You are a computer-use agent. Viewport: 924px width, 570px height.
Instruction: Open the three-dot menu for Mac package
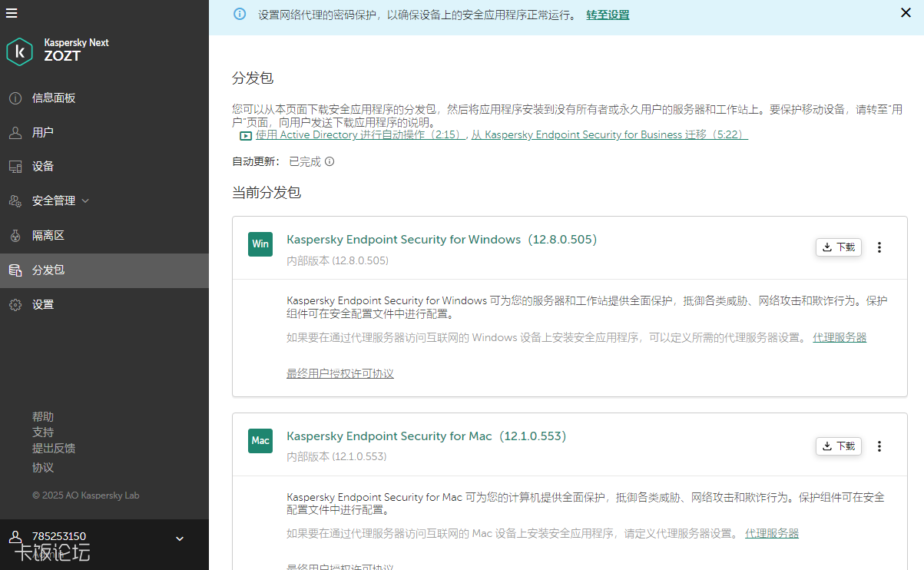pyautogui.click(x=879, y=446)
